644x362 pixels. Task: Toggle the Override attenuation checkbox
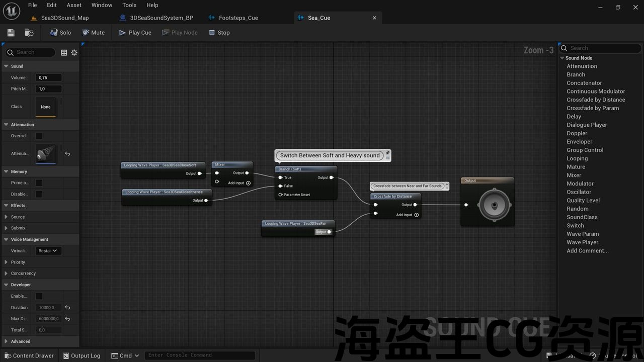(x=39, y=136)
